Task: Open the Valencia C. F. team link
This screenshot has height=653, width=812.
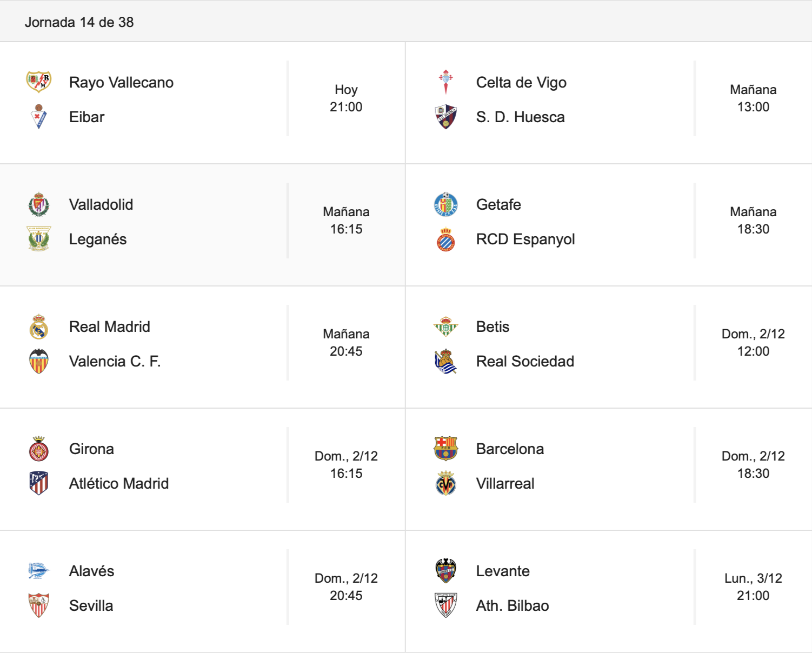Action: [x=115, y=361]
